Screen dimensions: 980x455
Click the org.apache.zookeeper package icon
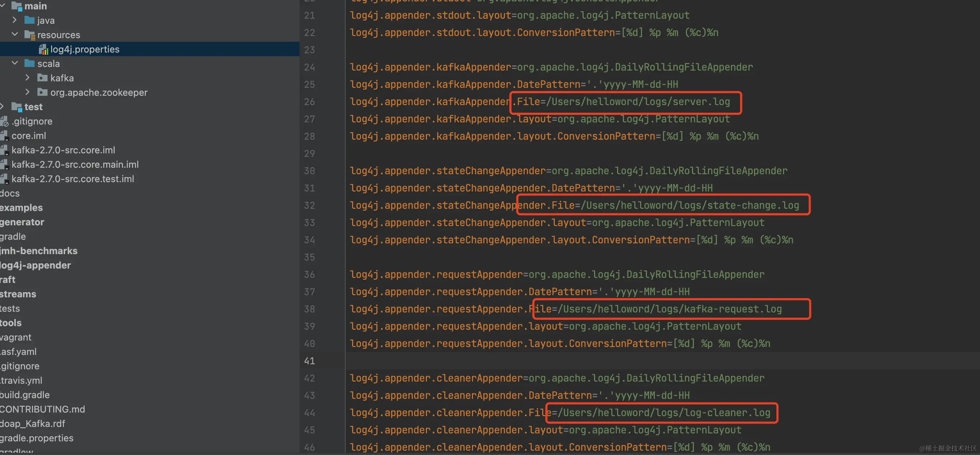[42, 93]
